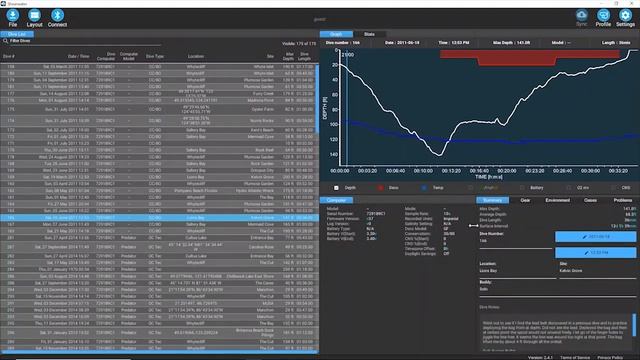Select the Computer tab
The width and height of the screenshot is (640, 360).
coord(336,200)
